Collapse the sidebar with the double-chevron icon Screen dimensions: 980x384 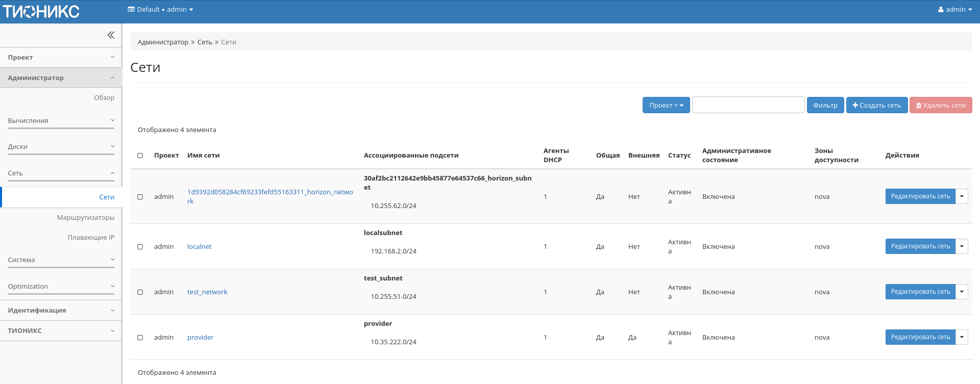[111, 35]
